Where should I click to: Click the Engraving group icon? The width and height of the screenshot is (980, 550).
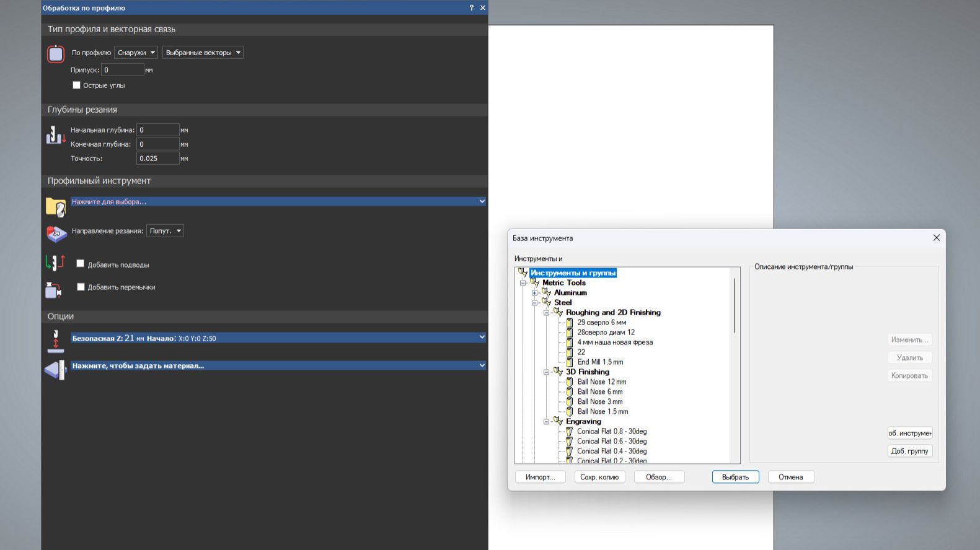pos(558,421)
